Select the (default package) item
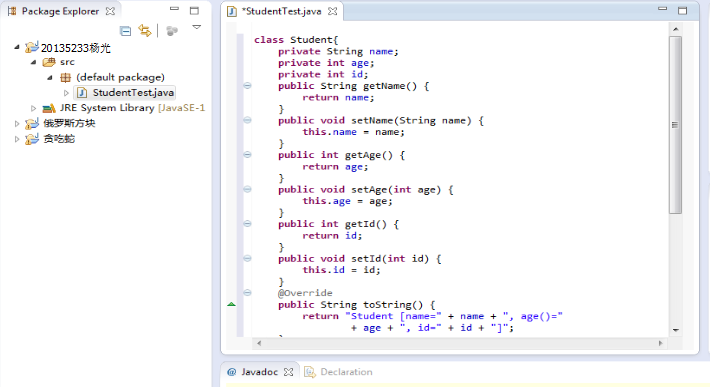710x387 pixels. pos(120,77)
